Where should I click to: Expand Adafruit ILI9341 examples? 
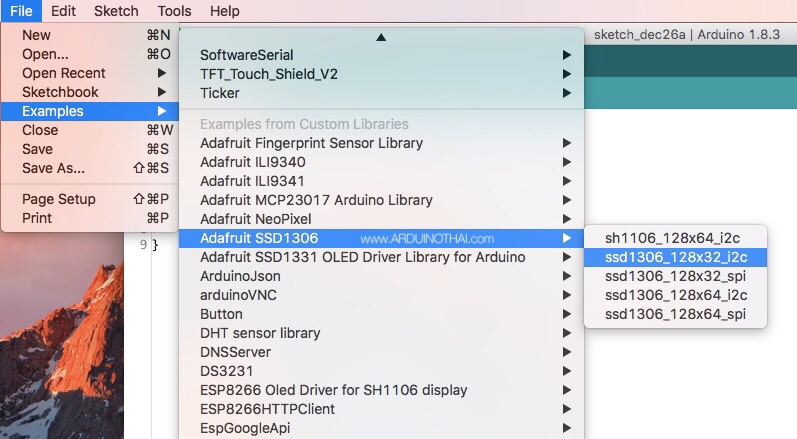point(381,181)
